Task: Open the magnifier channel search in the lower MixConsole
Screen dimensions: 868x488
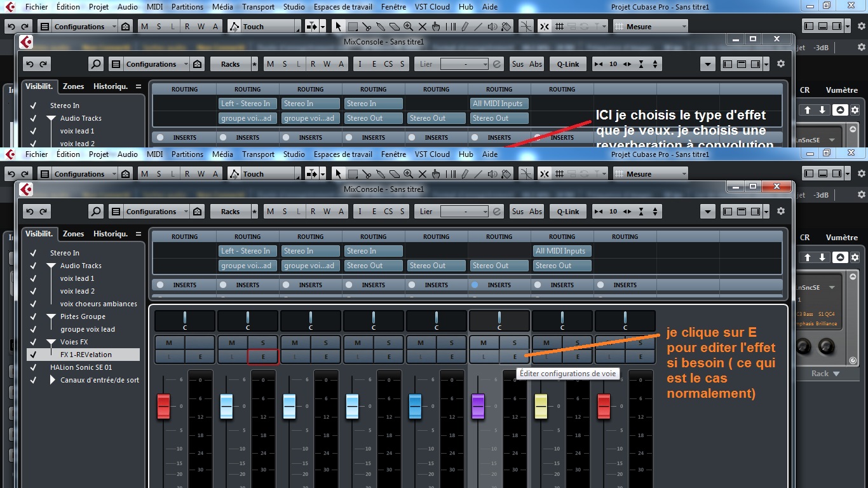Action: tap(95, 212)
